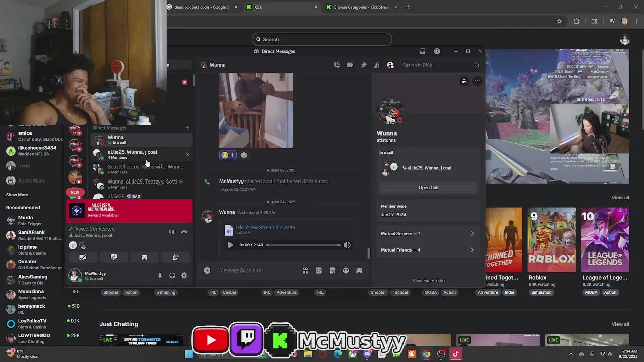
Task: Toggle the user profile panel icon
Action: click(x=390, y=65)
